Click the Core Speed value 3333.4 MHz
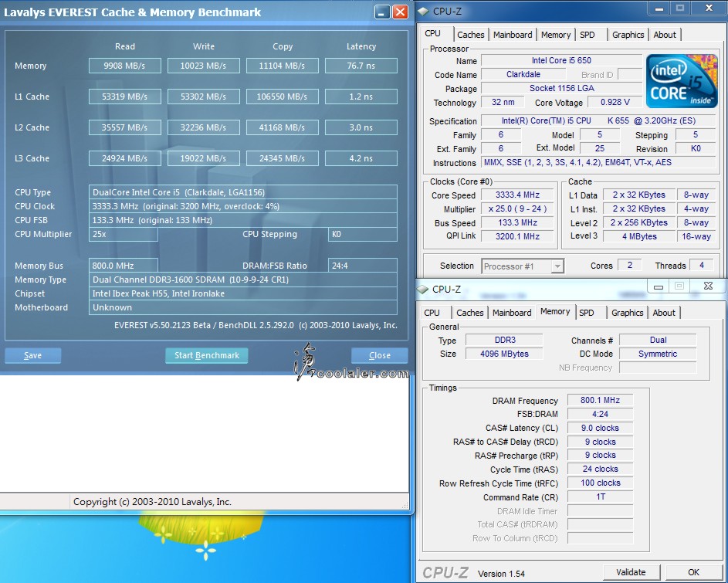Screen dimensions: 728x583 [517, 195]
